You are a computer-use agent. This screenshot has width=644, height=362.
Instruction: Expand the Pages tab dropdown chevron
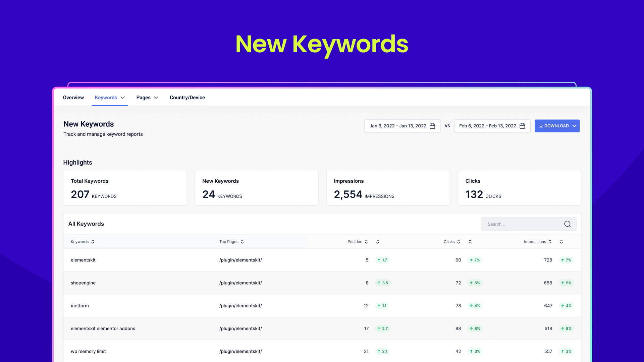point(156,98)
